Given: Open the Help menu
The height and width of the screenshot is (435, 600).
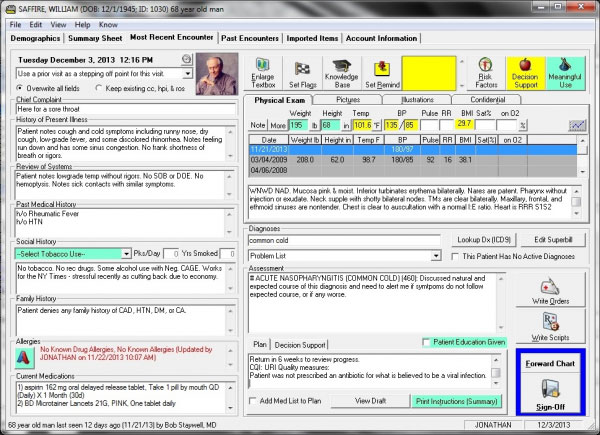Looking at the screenshot, I should [x=82, y=25].
